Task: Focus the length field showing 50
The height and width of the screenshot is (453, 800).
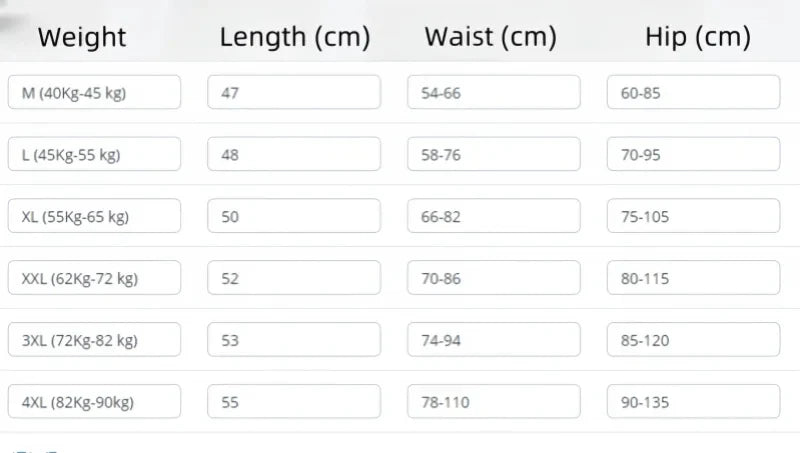Action: (x=294, y=217)
